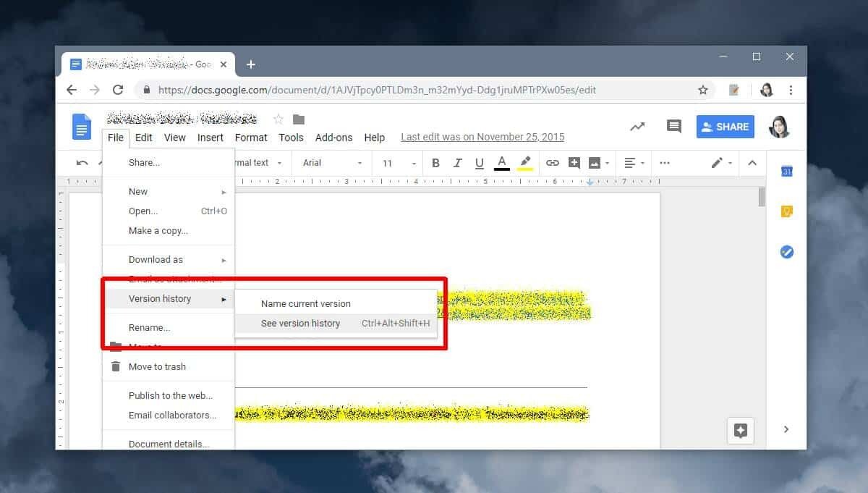
Task: Open the yellow highlight color picker
Action: pyautogui.click(x=525, y=163)
